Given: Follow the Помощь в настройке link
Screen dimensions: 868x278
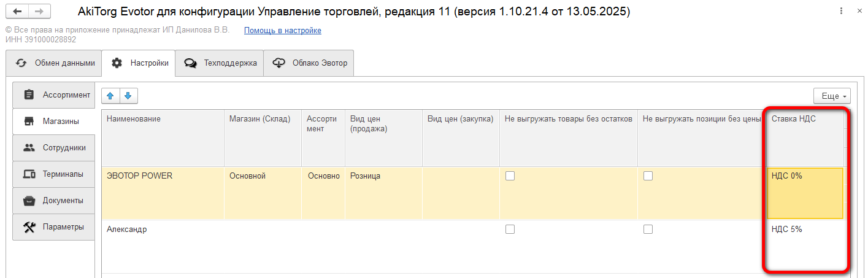Looking at the screenshot, I should 283,31.
